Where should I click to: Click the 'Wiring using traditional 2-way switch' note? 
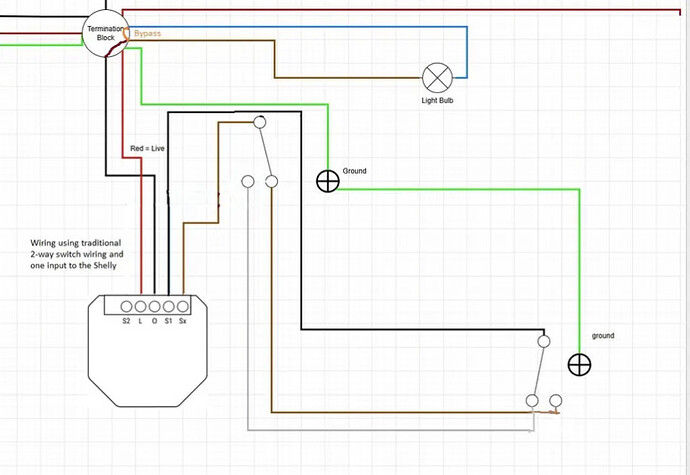[77, 254]
